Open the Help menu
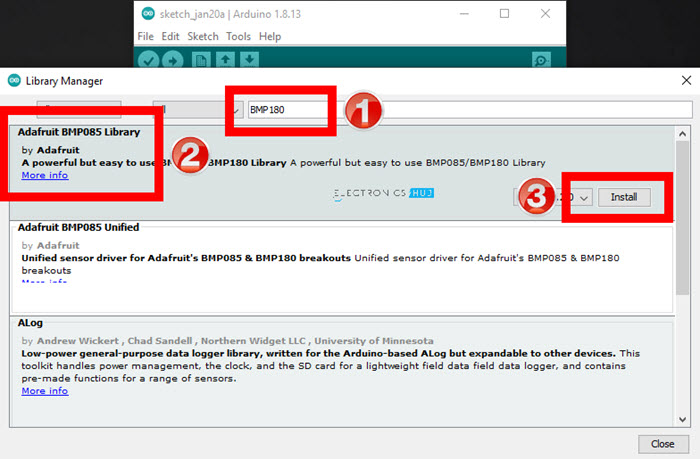Screen dimensions: 700x459 tap(270, 36)
